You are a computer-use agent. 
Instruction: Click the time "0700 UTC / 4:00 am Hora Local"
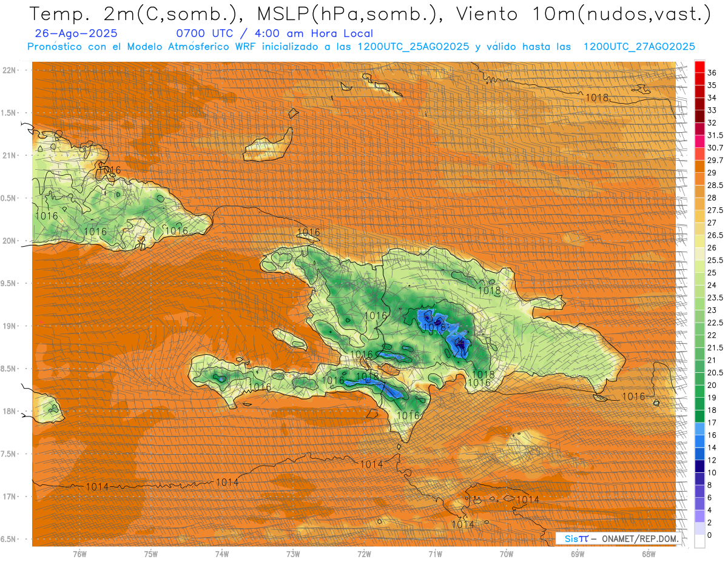pyautogui.click(x=274, y=34)
